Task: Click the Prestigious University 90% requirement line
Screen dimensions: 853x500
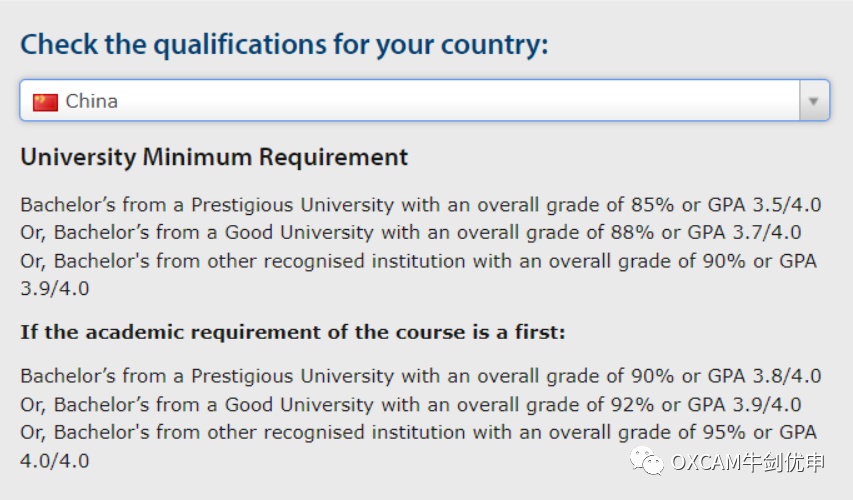Action: pos(421,376)
